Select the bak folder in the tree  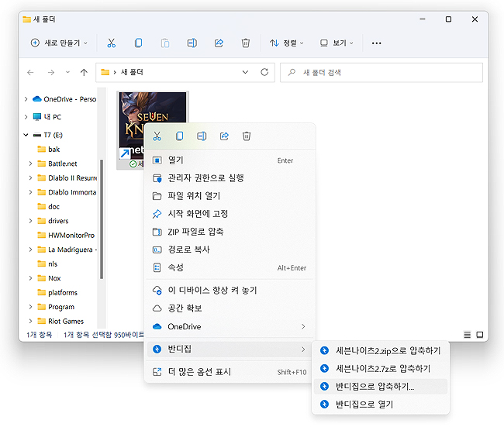click(x=54, y=150)
